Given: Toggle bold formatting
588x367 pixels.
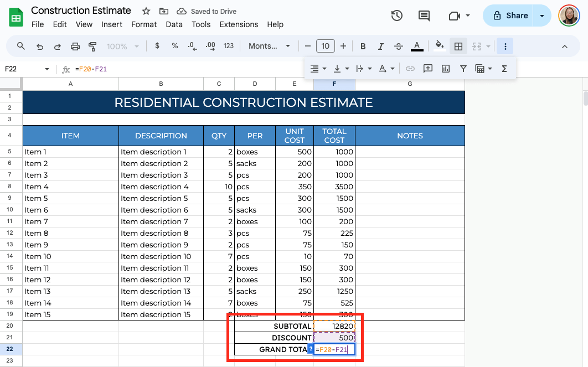Looking at the screenshot, I should tap(363, 46).
